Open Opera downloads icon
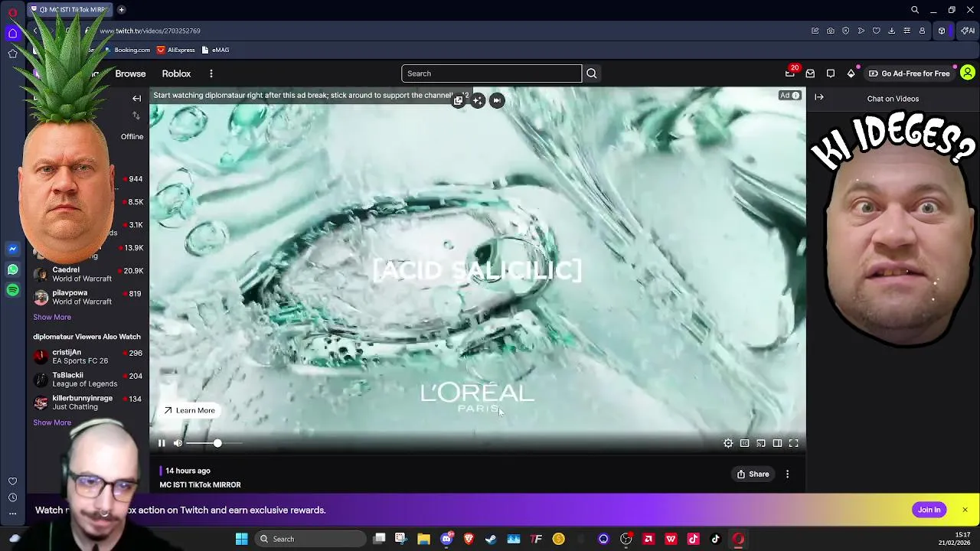The width and height of the screenshot is (980, 551). pos(892,31)
